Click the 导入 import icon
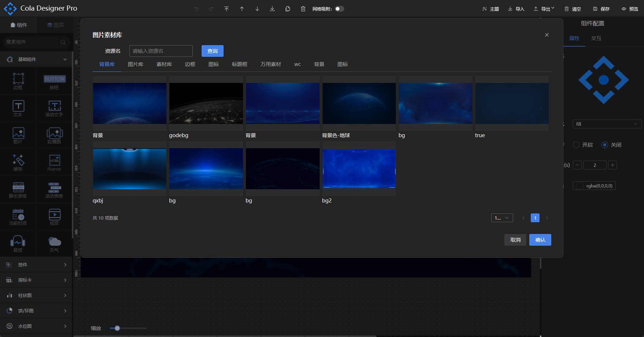The image size is (644, 337). pyautogui.click(x=510, y=9)
